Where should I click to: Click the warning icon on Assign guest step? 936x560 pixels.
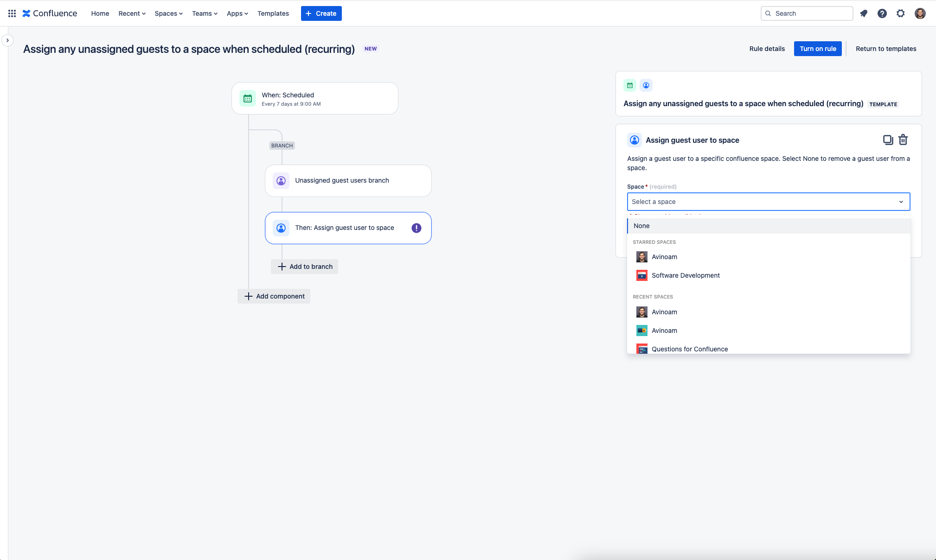pos(417,228)
